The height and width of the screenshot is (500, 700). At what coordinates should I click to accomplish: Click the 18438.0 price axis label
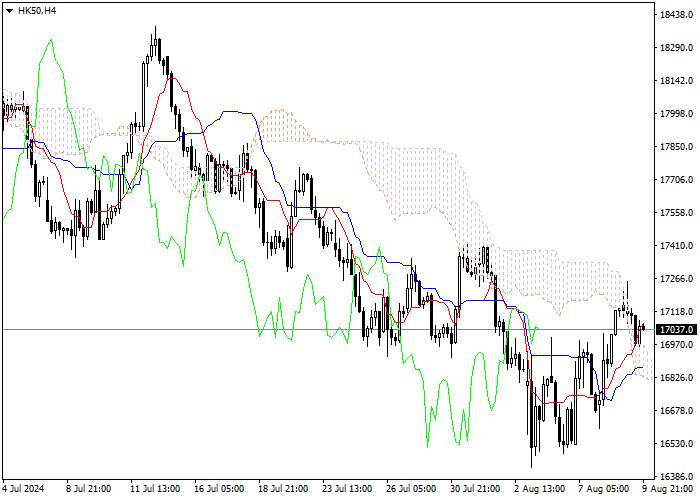coord(676,15)
